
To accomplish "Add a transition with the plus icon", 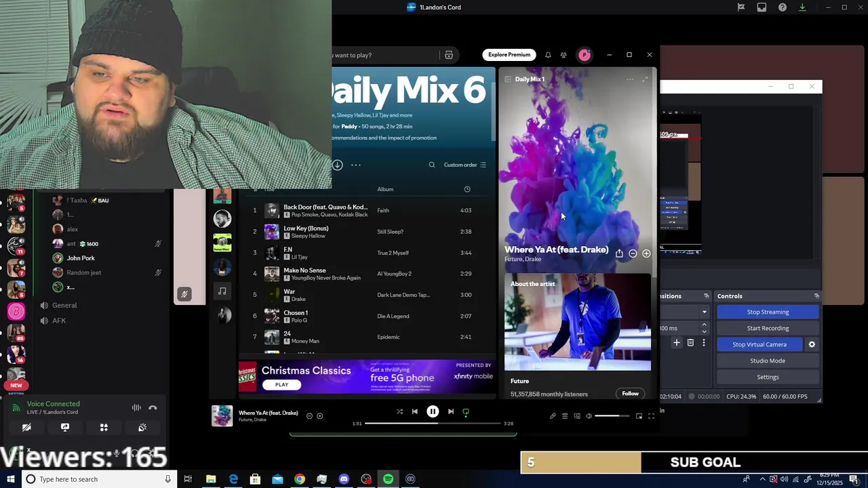I will (x=676, y=343).
